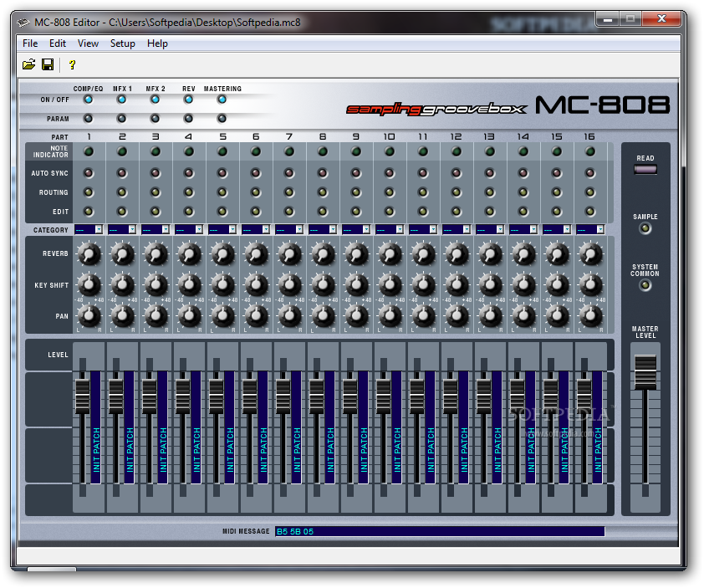The height and width of the screenshot is (588, 704).
Task: Toggle AUTO SYNC for part 1
Action: 89,173
